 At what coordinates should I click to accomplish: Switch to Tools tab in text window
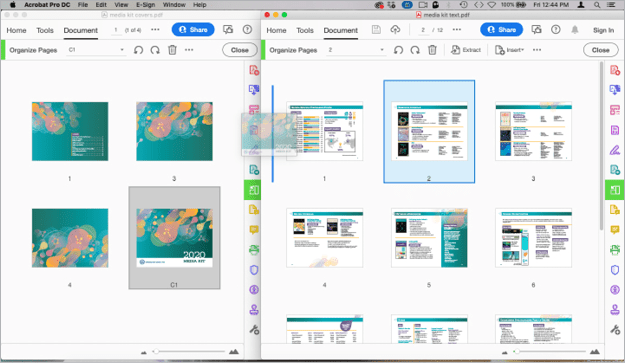click(305, 30)
